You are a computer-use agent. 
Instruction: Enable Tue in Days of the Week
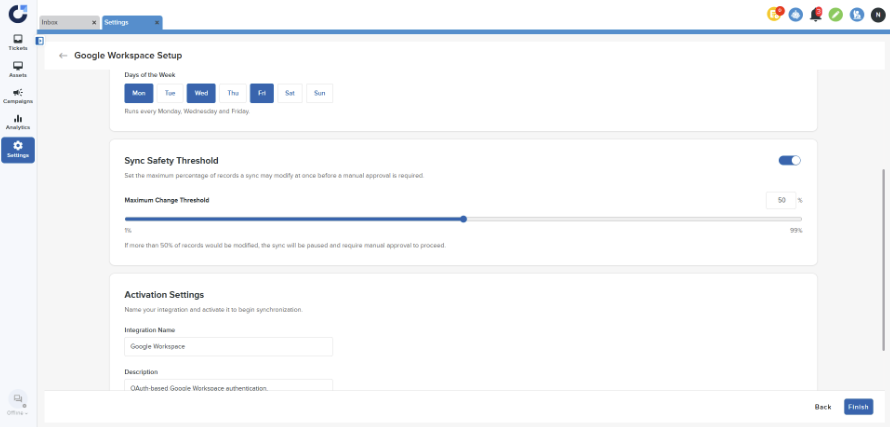click(170, 93)
